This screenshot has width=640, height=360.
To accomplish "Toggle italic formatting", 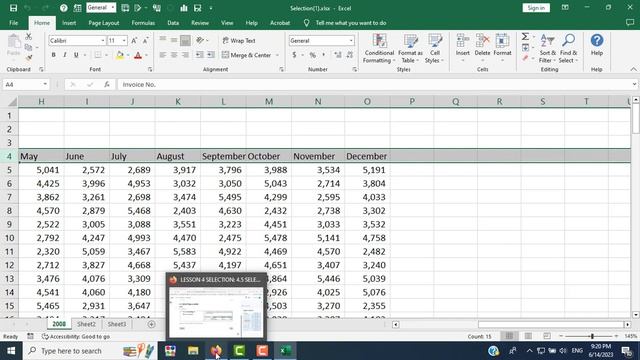I will (x=64, y=55).
